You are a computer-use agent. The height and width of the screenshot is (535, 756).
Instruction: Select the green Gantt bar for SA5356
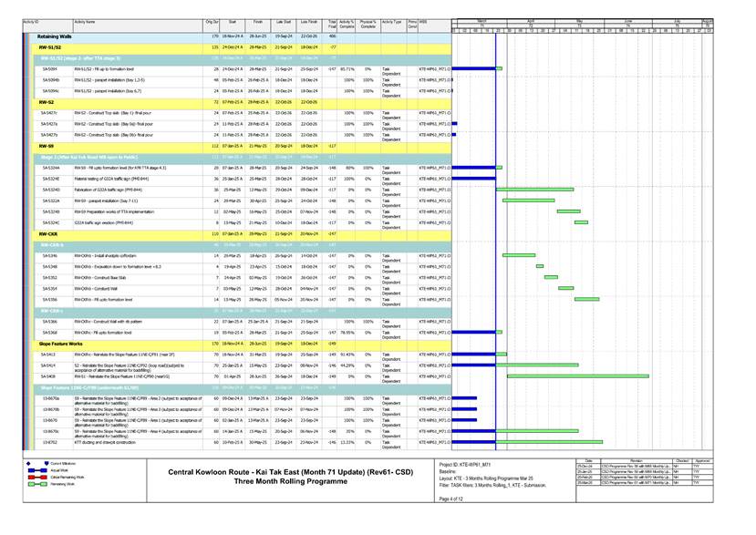[x=585, y=299]
